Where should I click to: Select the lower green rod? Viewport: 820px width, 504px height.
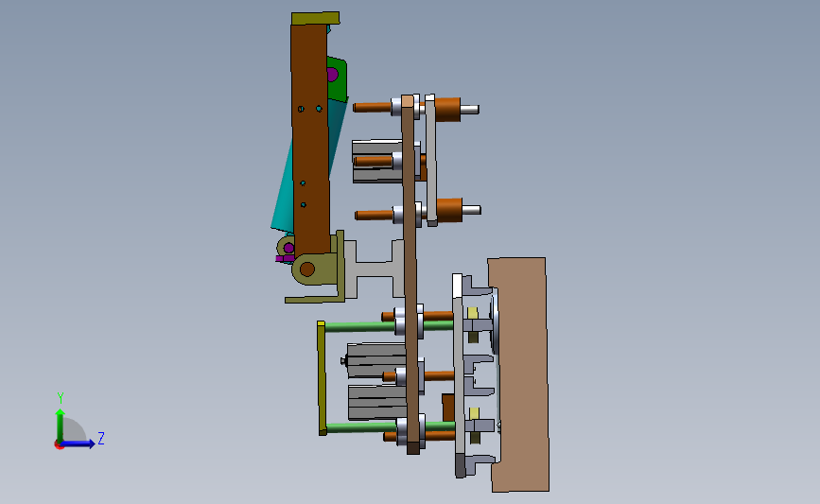tap(362, 427)
